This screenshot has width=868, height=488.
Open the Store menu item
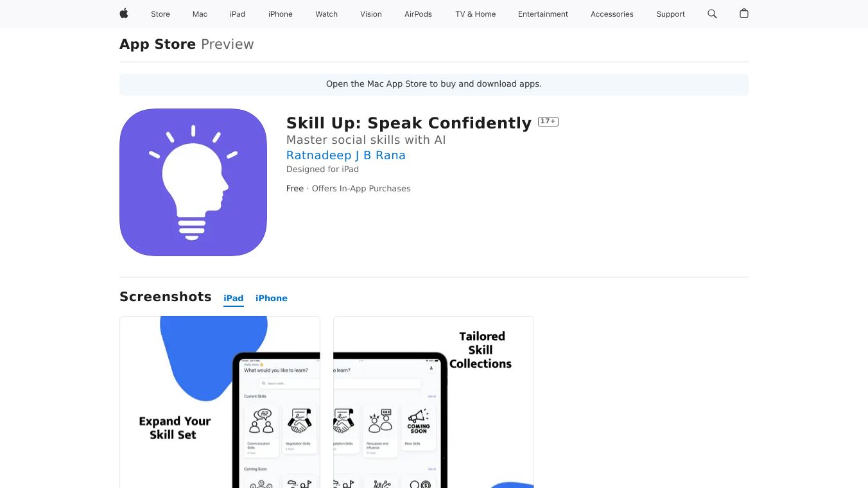pos(161,14)
